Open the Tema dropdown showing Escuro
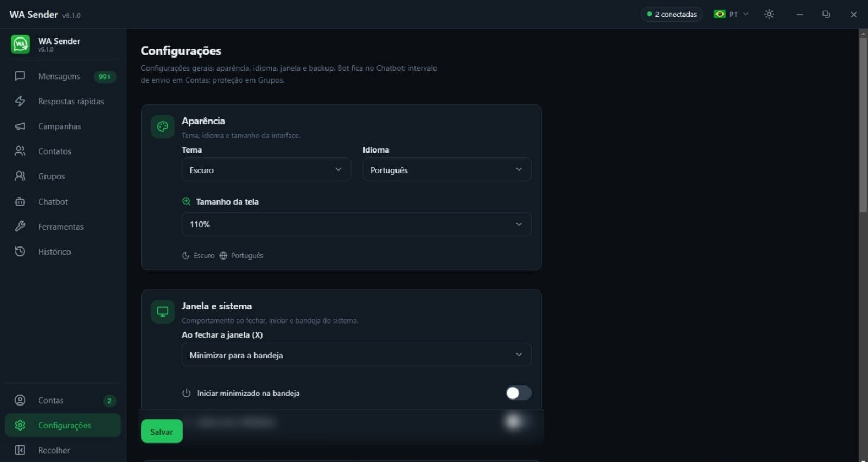 [266, 170]
